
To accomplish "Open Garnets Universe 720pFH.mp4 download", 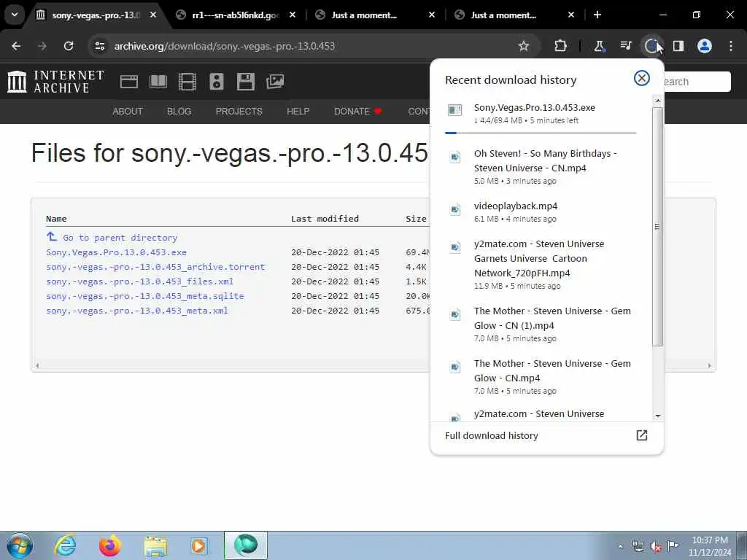I will coord(541,265).
